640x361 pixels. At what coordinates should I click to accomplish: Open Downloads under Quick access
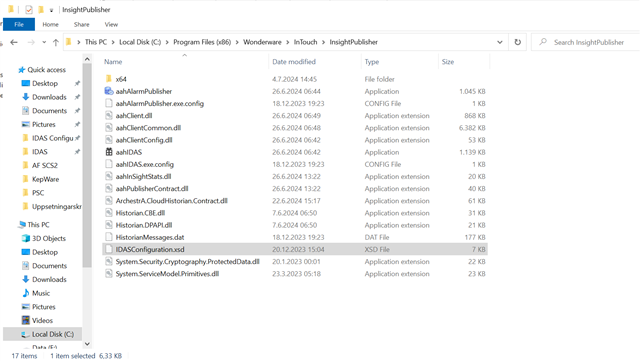tap(49, 97)
